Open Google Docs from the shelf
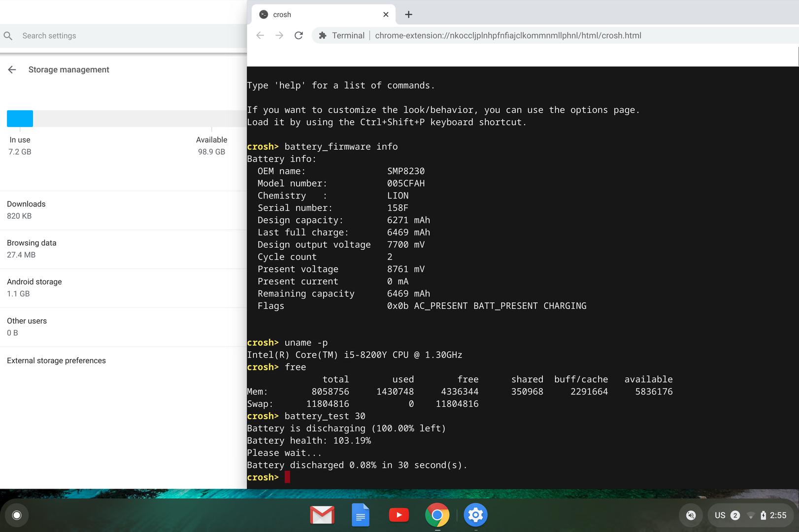The image size is (799, 532). point(361,515)
